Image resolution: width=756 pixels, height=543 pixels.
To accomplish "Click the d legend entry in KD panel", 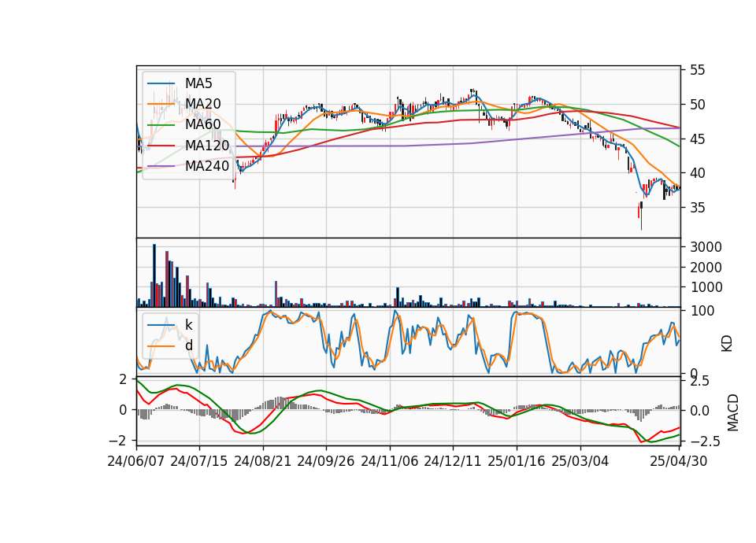I will click(189, 345).
